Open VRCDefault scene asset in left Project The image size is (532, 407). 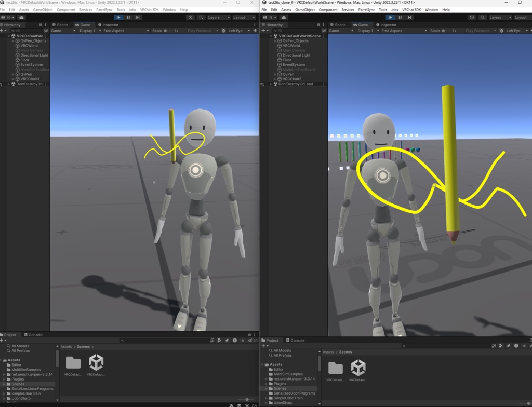tap(96, 365)
